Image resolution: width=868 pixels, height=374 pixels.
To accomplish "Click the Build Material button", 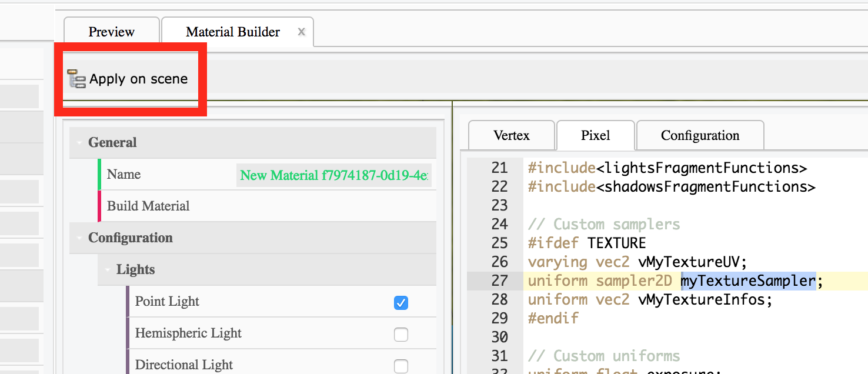I will click(148, 206).
